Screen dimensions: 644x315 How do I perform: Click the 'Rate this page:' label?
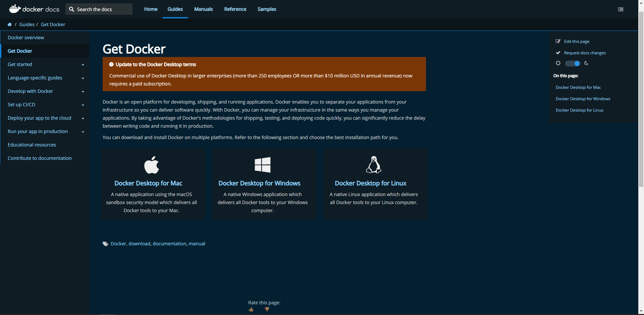(264, 303)
